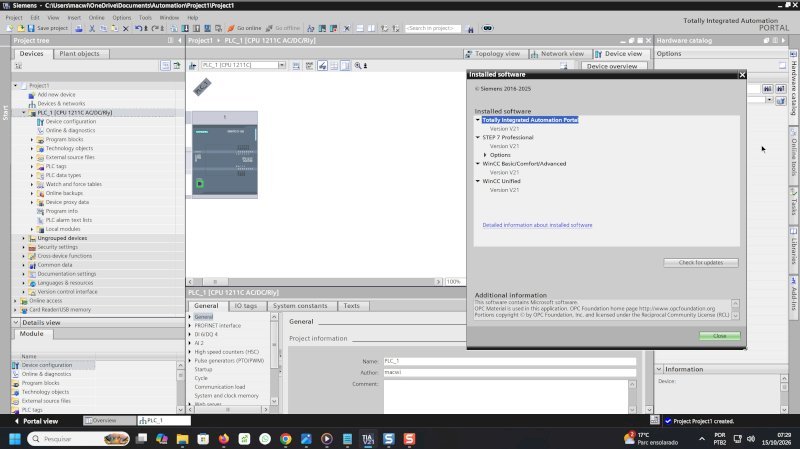The height and width of the screenshot is (449, 800).
Task: Click the Name field containing PLC_1
Action: pos(510,361)
